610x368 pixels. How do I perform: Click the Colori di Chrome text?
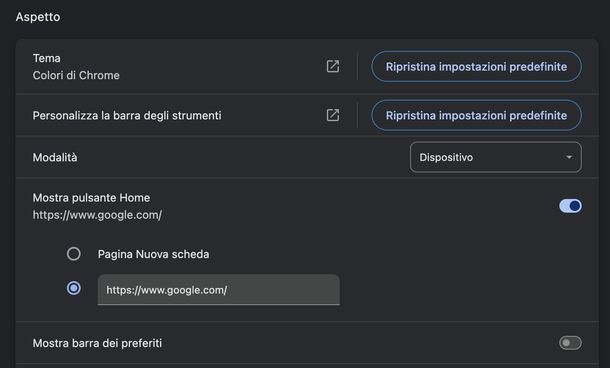(x=76, y=75)
